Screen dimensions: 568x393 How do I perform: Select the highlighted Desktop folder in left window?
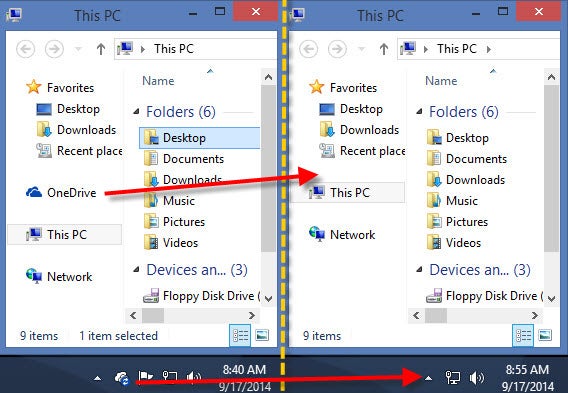[x=200, y=138]
